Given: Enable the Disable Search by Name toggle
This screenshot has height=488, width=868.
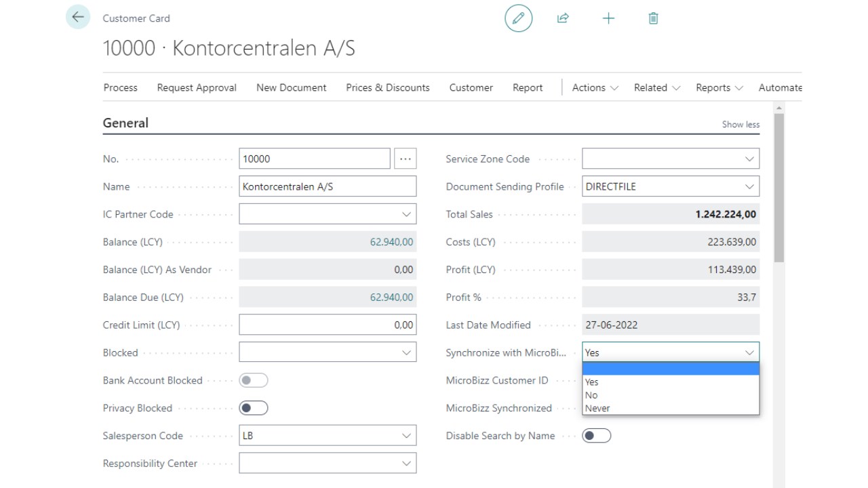Looking at the screenshot, I should coord(597,436).
